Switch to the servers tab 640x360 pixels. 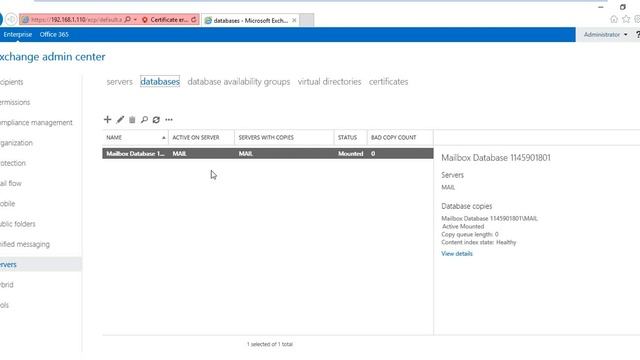[x=120, y=82]
